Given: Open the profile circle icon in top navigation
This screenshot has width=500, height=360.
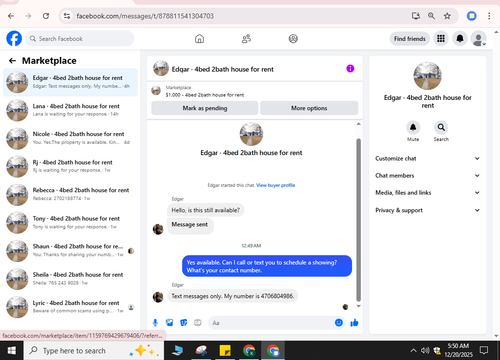Looking at the screenshot, I should point(293,39).
